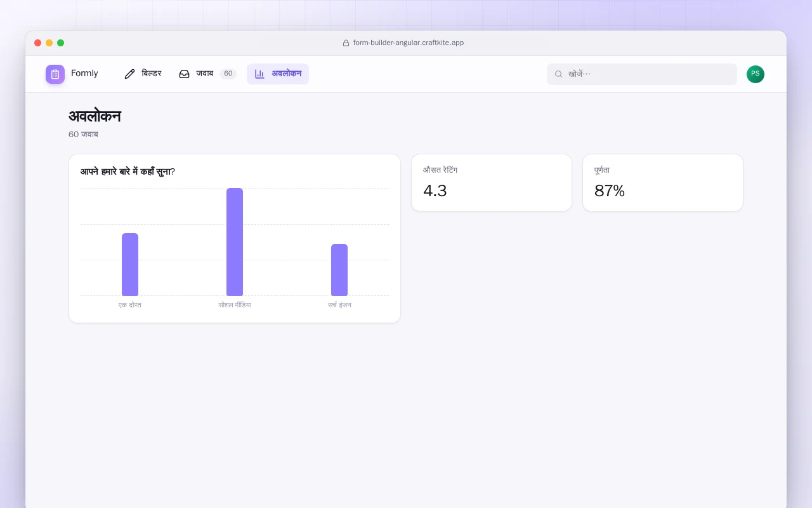Viewport: 812px width, 508px height.
Task: Click the bar chart icon for अवलोकन
Action: [x=259, y=74]
